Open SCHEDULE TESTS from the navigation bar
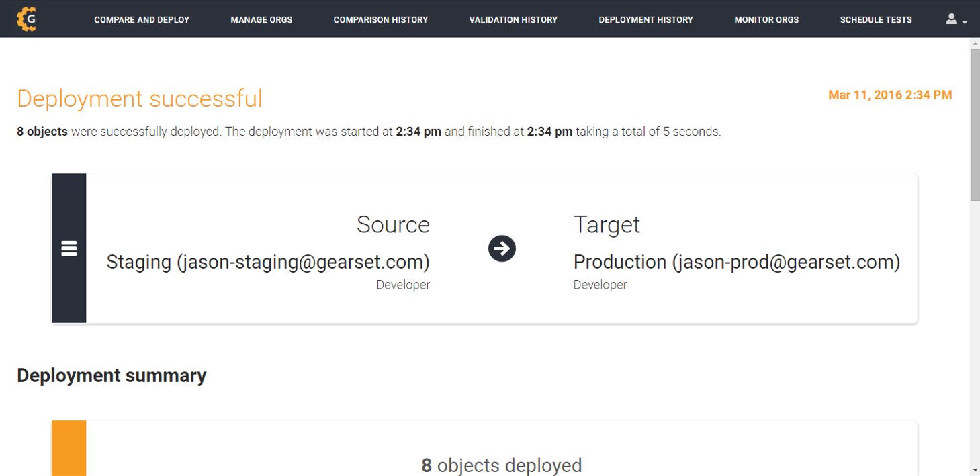Image resolution: width=980 pixels, height=476 pixels. (x=875, y=19)
